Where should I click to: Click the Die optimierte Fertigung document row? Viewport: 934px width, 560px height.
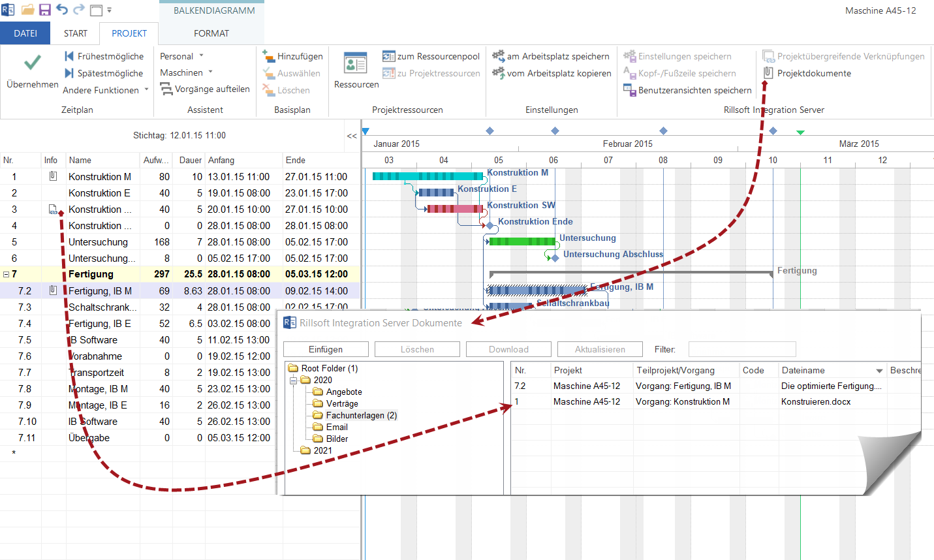[x=716, y=386]
